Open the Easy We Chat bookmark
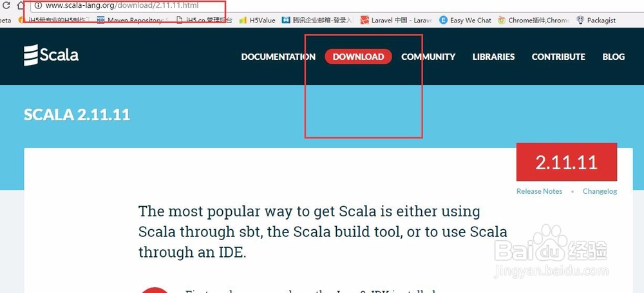Viewport: 644px width, 293px height. (465, 20)
